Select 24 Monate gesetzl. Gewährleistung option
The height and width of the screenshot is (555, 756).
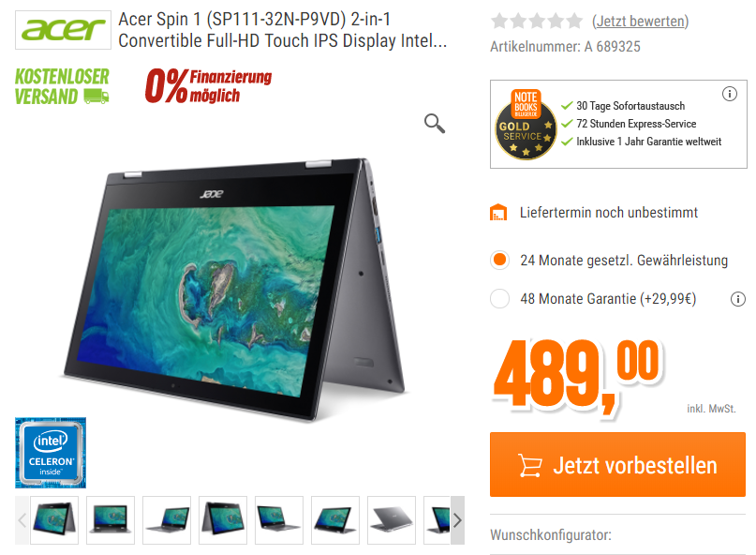pos(499,260)
